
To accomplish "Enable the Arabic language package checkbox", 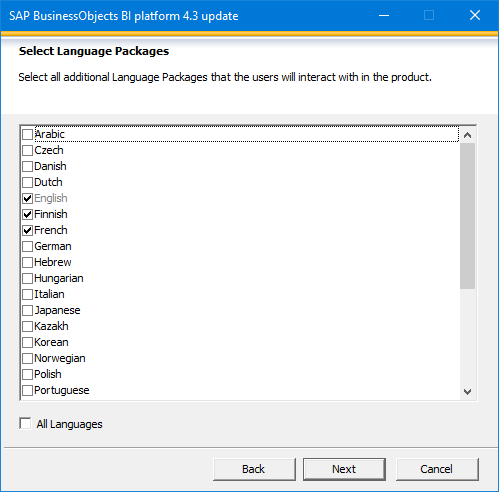I will 27,134.
